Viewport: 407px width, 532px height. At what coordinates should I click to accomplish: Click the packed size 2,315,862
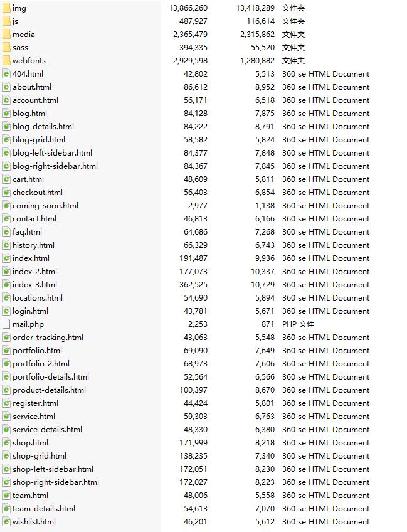tap(257, 35)
